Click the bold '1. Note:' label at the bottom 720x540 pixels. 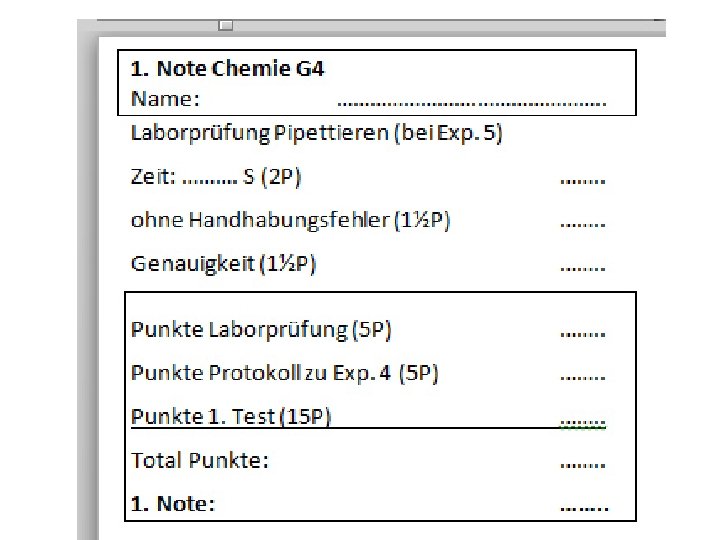pos(173,504)
